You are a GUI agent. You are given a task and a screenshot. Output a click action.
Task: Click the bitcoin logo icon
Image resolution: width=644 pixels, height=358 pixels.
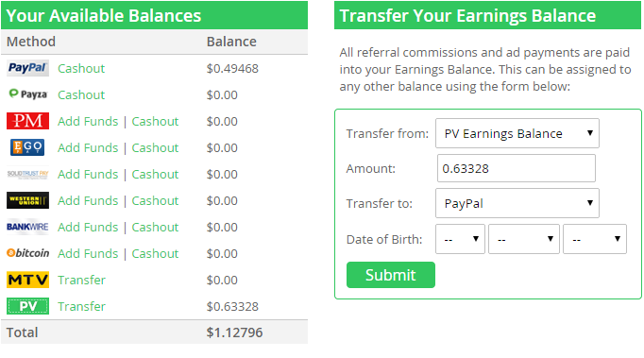(x=27, y=253)
